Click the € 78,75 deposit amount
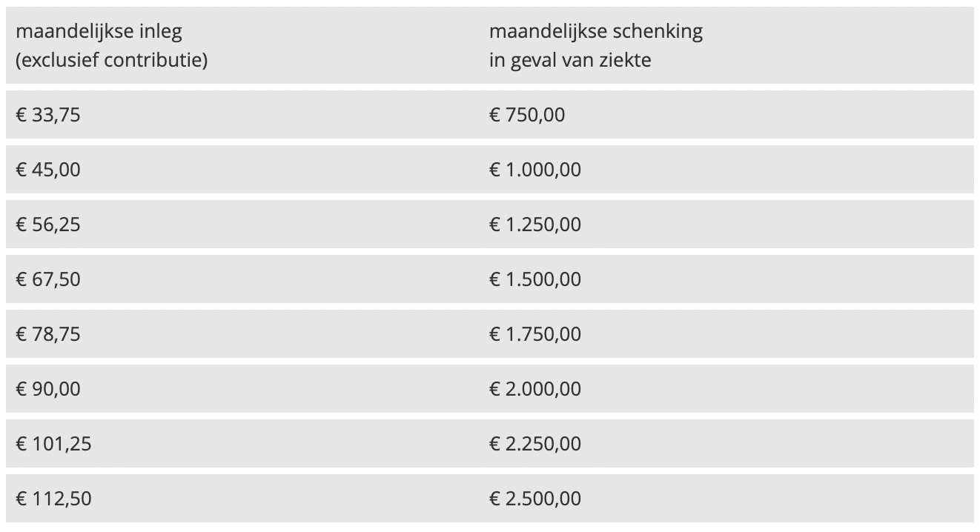 tap(48, 334)
